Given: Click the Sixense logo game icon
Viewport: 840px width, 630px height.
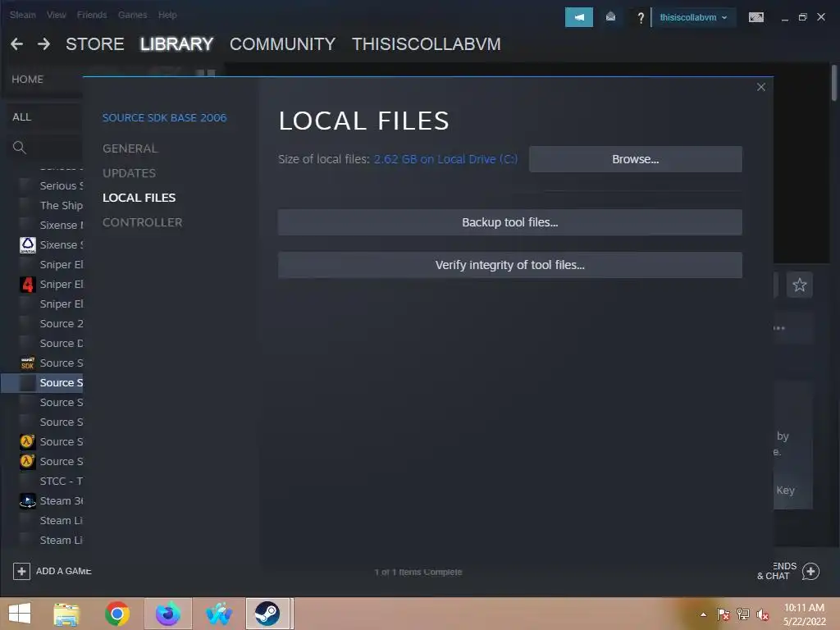Looking at the screenshot, I should pos(27,244).
